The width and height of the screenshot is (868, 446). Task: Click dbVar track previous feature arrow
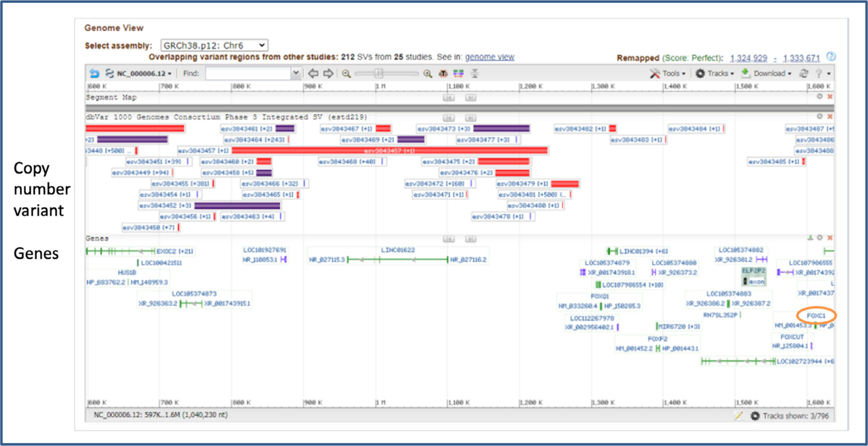[448, 118]
